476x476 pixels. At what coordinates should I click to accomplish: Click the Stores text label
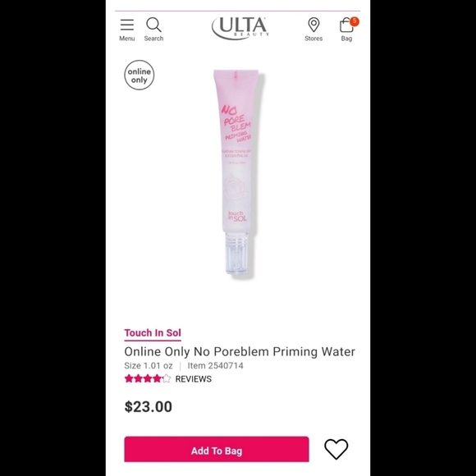314,39
